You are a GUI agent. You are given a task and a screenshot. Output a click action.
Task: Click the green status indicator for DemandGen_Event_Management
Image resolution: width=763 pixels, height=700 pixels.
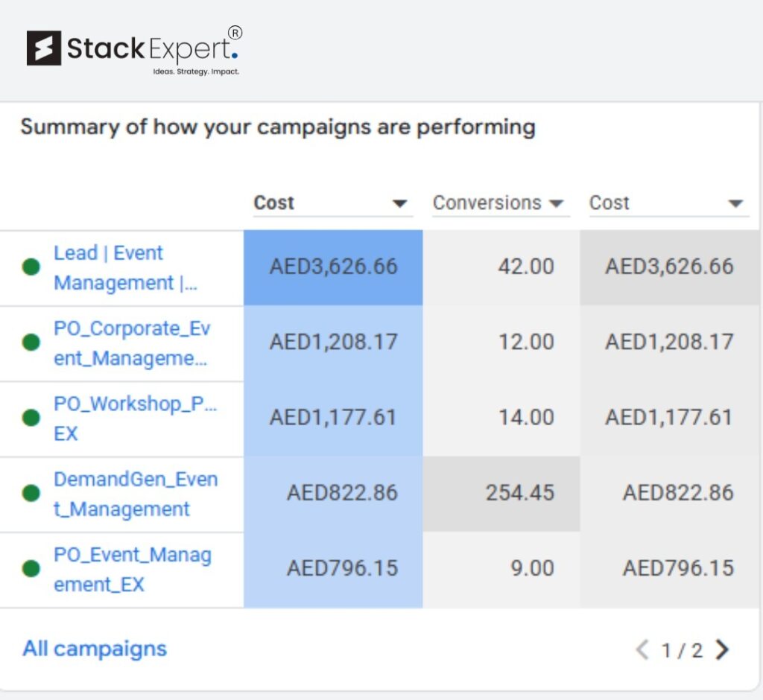click(31, 493)
